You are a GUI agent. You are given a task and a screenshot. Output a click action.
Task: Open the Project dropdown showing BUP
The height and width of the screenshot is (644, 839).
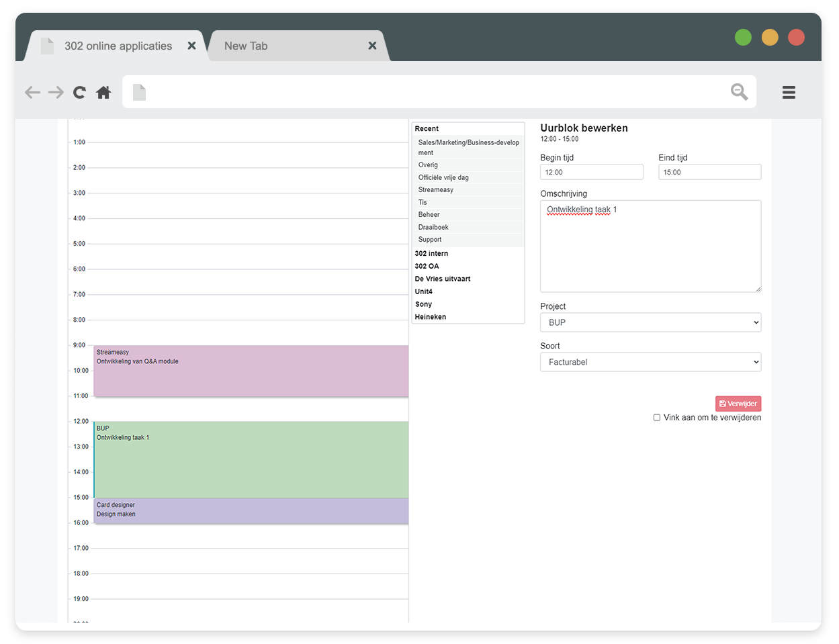click(651, 322)
